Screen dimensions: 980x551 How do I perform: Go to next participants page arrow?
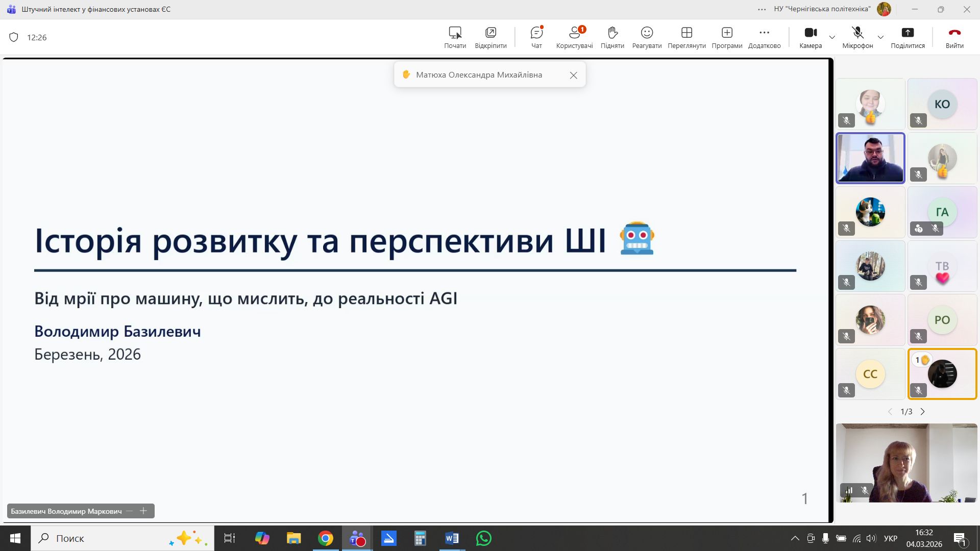923,411
